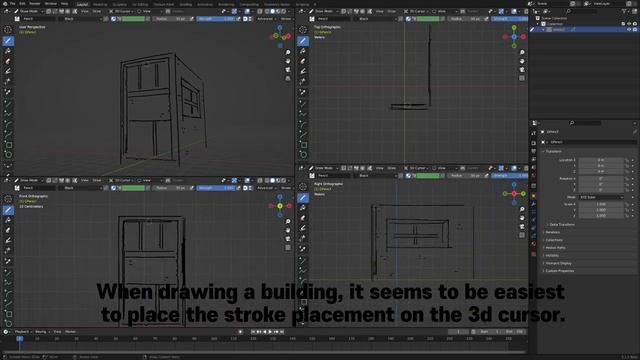This screenshot has height=360, width=640.
Task: Select the Eyedropper tool in Right Orthographic viewport
Action: click(x=303, y=249)
